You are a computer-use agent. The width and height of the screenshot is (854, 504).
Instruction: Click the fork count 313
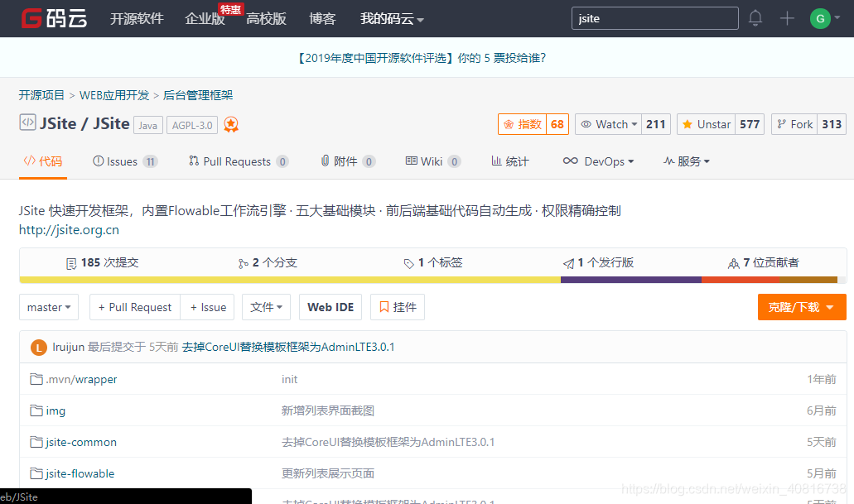832,124
